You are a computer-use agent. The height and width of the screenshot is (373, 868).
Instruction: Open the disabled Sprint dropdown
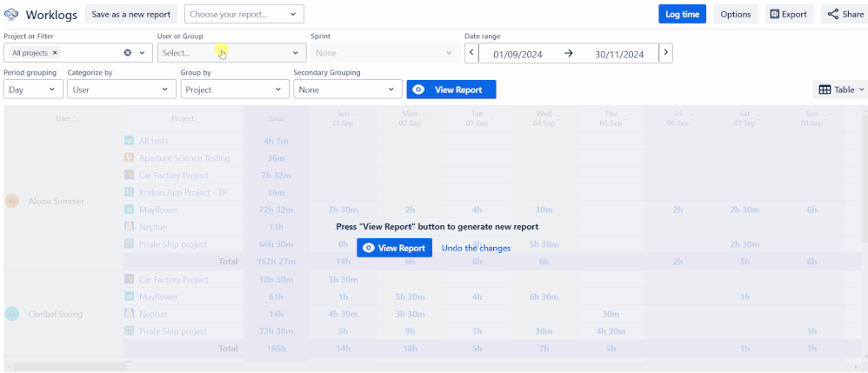point(386,53)
